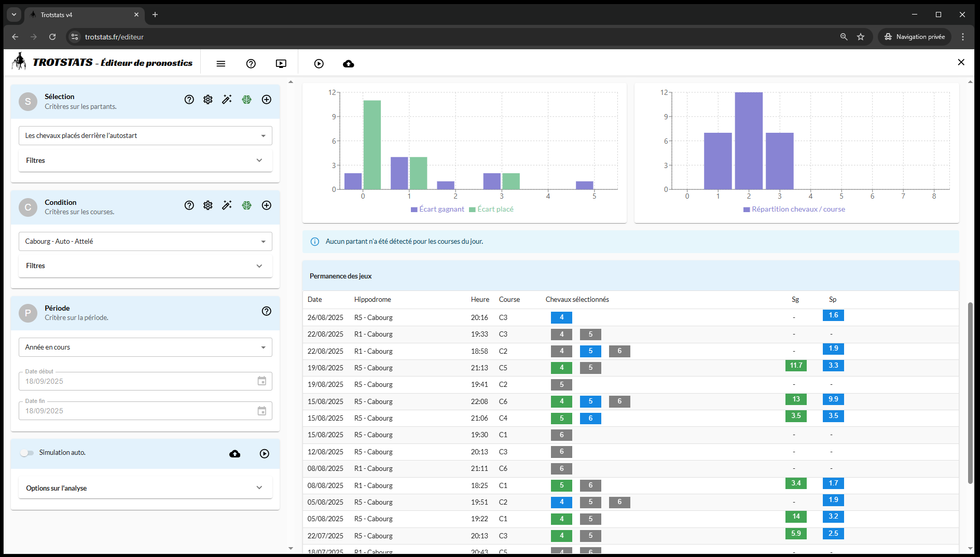Enable the Simulation auto. switch
980x557 pixels.
(27, 453)
